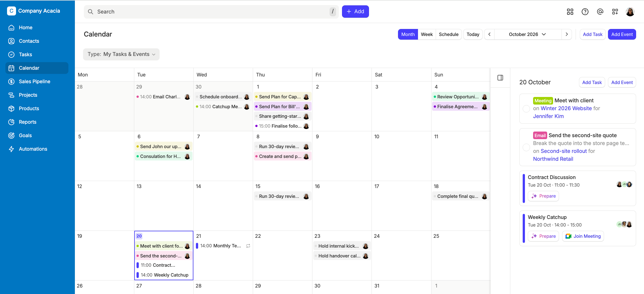The image size is (644, 294).
Task: Click Prepare under Contract Discussion
Action: [x=543, y=196]
